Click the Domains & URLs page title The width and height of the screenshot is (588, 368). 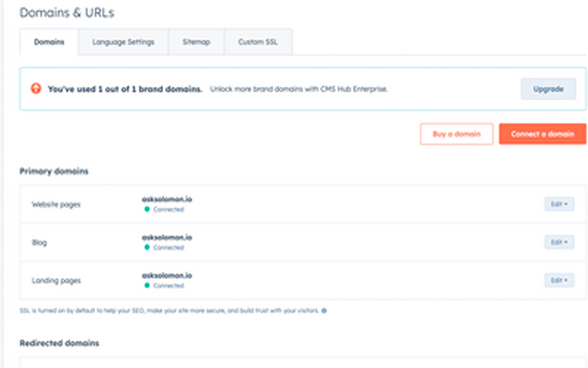(66, 13)
